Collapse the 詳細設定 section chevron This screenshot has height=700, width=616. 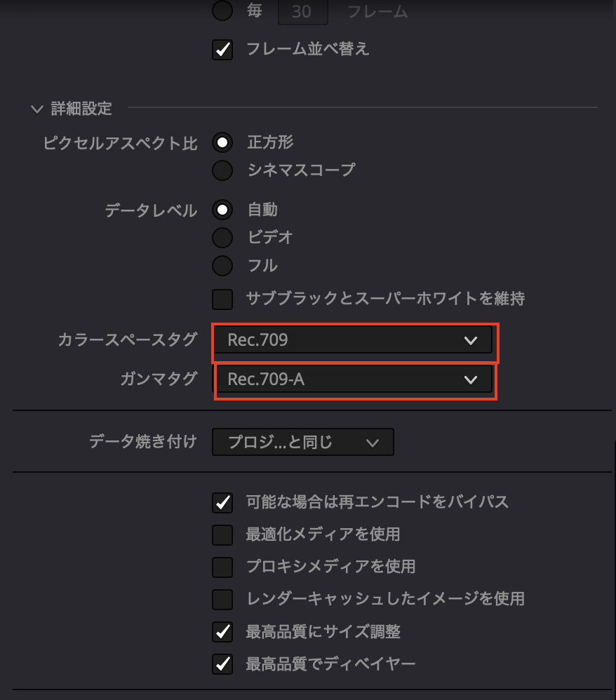click(x=36, y=109)
